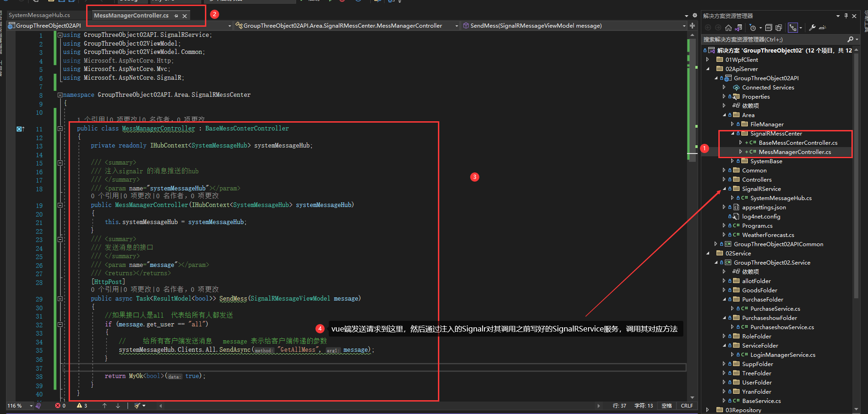Pin the Solution Explorer panel
The image size is (868, 414).
coord(846,16)
